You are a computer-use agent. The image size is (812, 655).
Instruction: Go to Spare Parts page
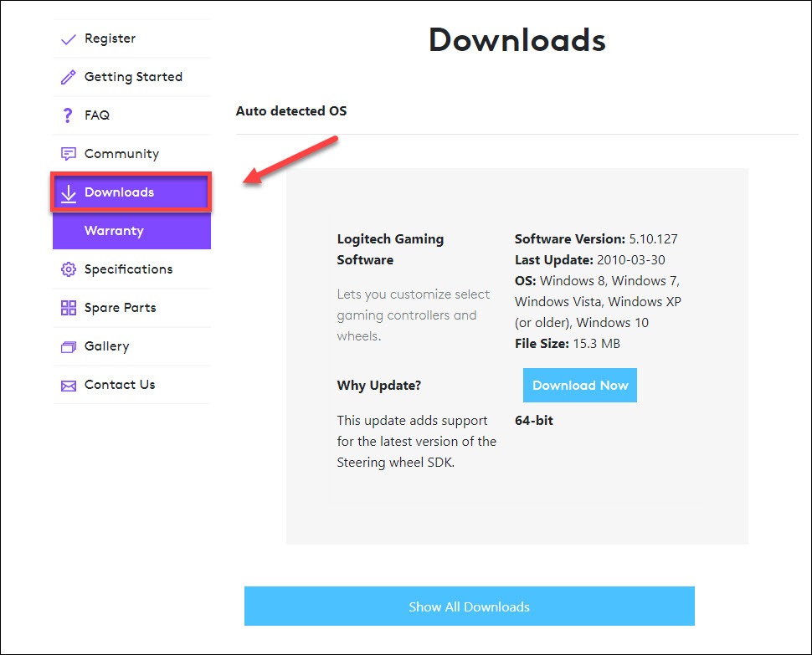coord(131,308)
